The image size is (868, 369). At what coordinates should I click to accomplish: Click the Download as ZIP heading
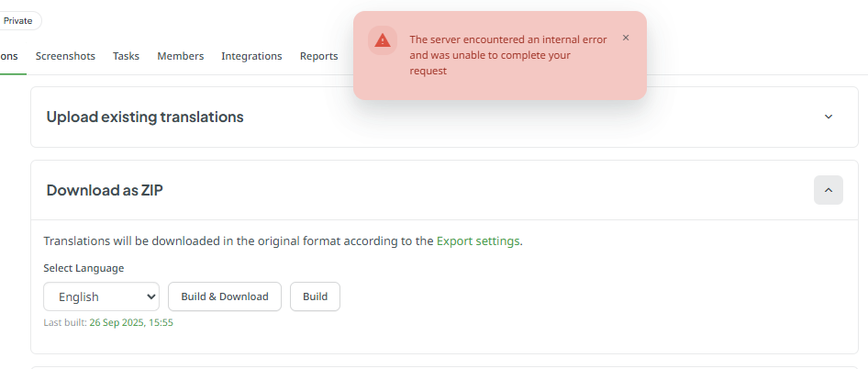105,190
